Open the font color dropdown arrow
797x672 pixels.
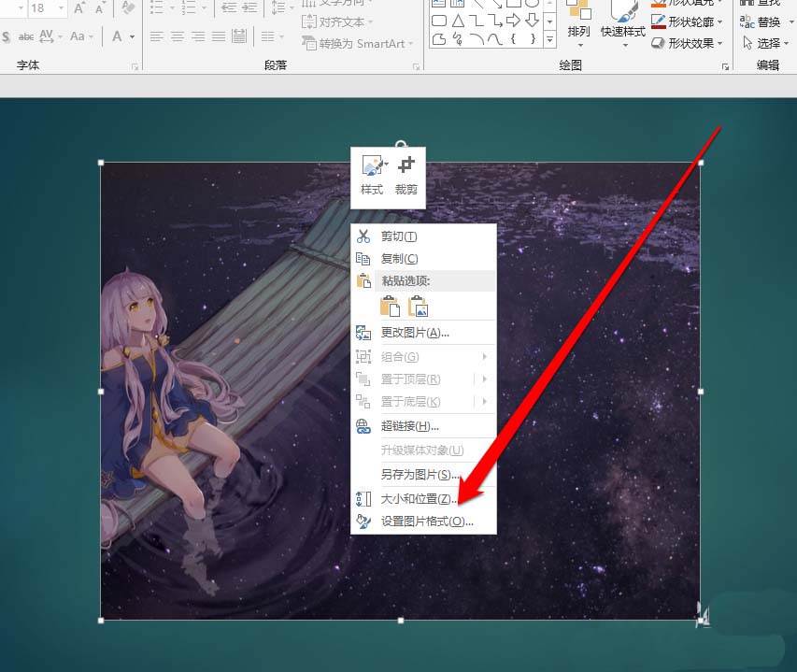click(132, 36)
